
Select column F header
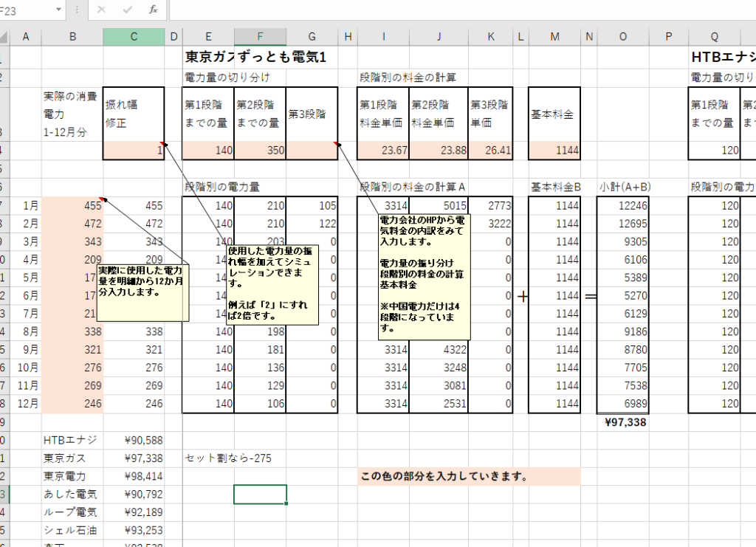pos(260,37)
